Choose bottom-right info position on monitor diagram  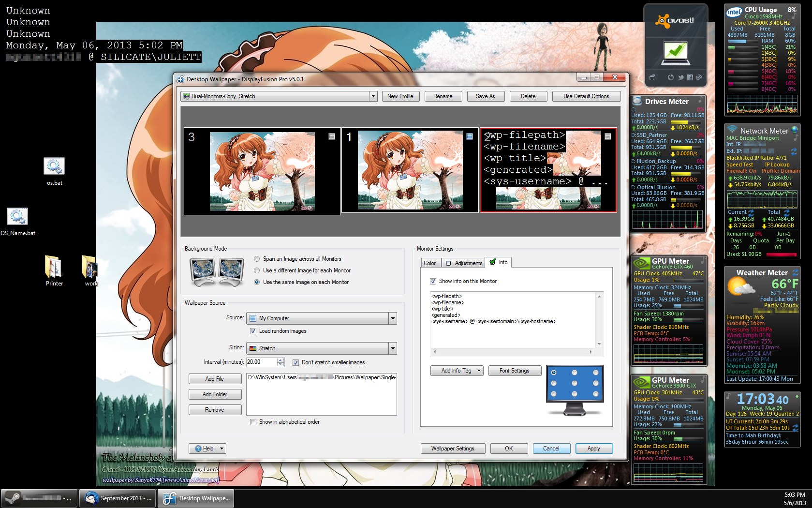[x=596, y=394]
